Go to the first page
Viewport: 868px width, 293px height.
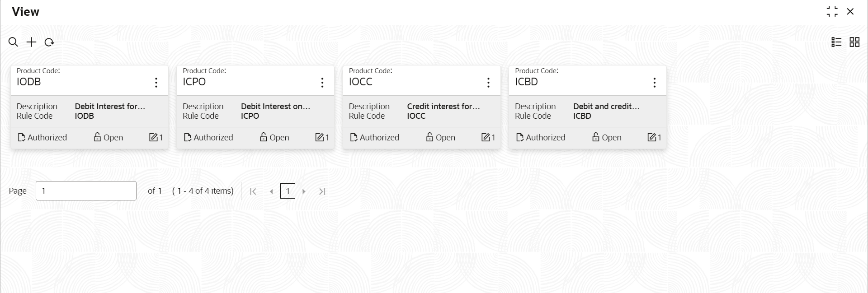[x=253, y=191]
